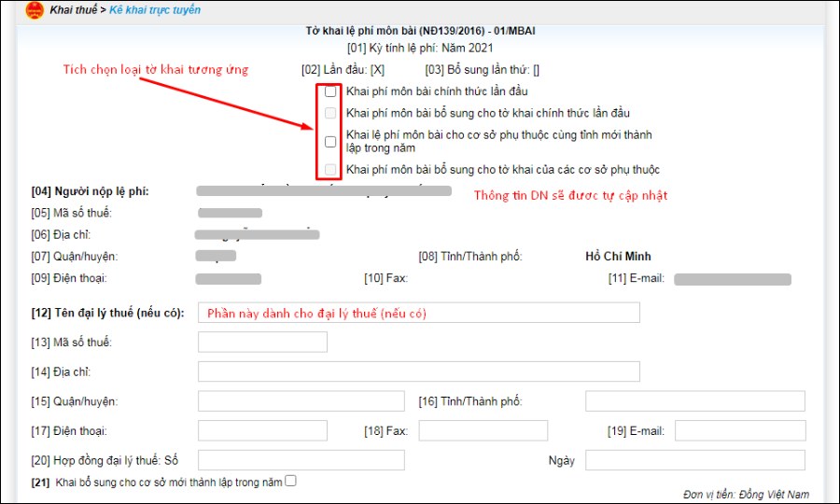The height and width of the screenshot is (504, 840).
Task: Open the 'Khai thuế' breadcrumb link
Action: click(x=75, y=10)
